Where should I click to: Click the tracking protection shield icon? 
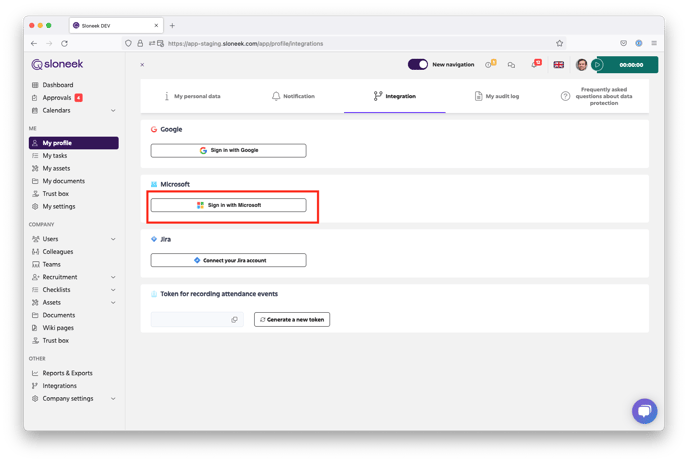[x=128, y=43]
